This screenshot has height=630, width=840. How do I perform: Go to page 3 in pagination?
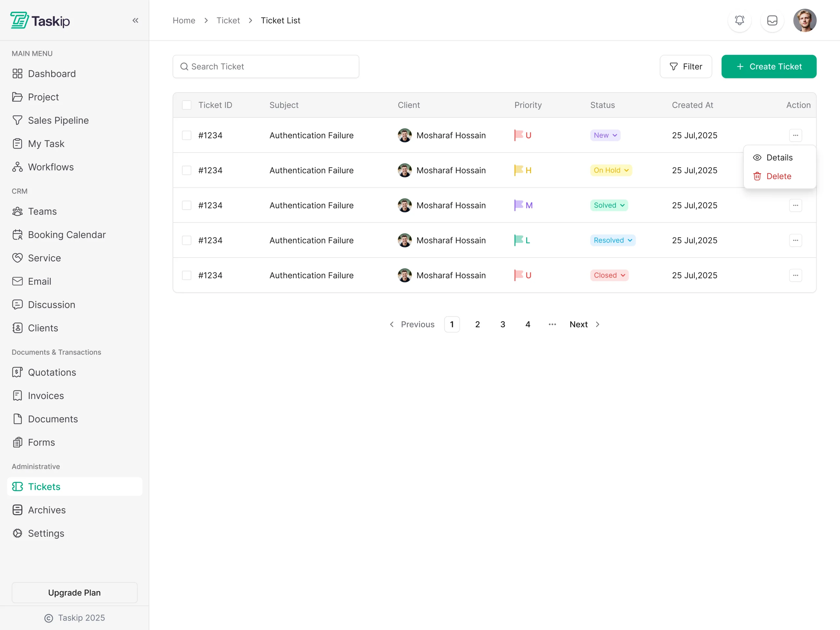(502, 324)
